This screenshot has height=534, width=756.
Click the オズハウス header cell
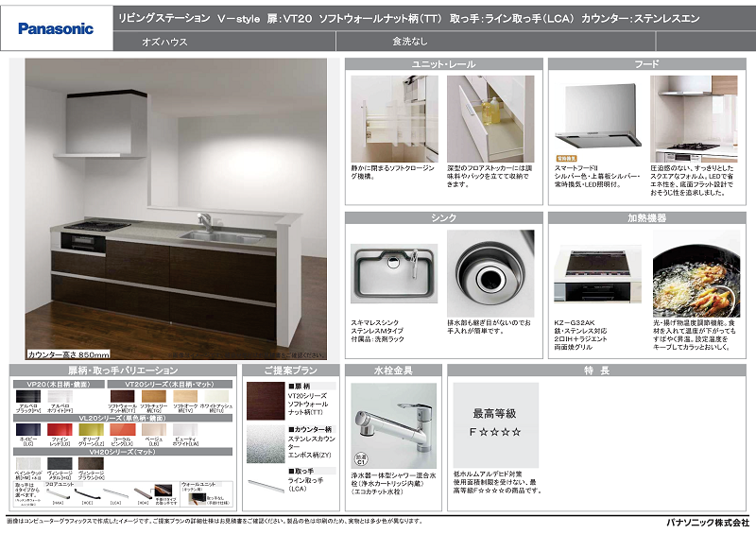[x=225, y=42]
